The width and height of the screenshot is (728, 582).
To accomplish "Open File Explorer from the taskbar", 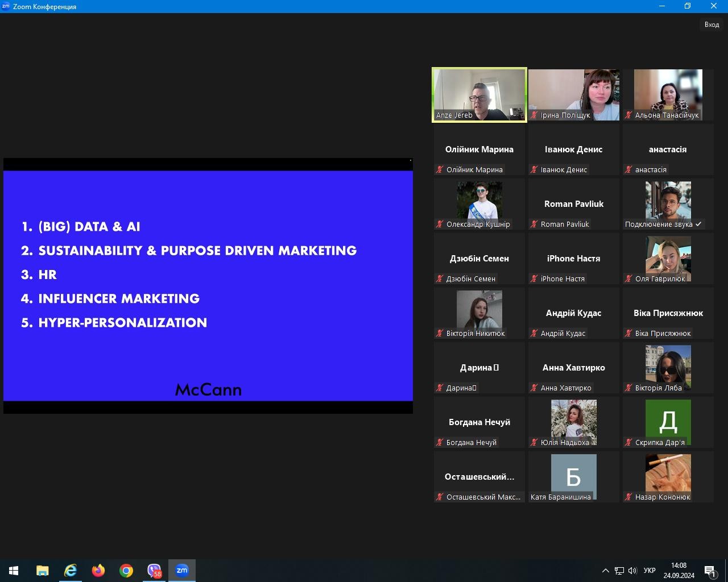I will pos(43,570).
